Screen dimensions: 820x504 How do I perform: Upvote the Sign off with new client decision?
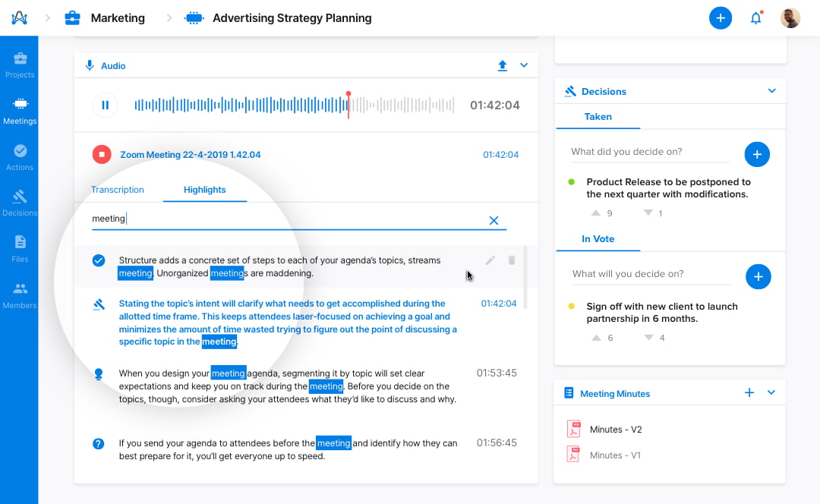click(x=596, y=338)
